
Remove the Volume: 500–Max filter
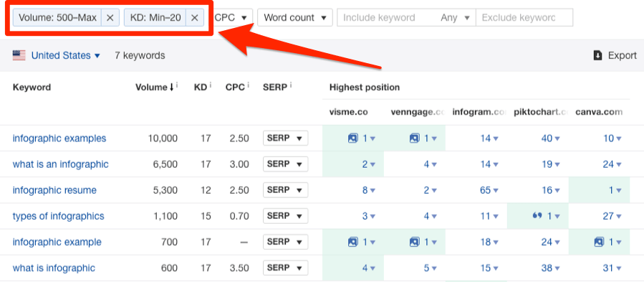[110, 18]
